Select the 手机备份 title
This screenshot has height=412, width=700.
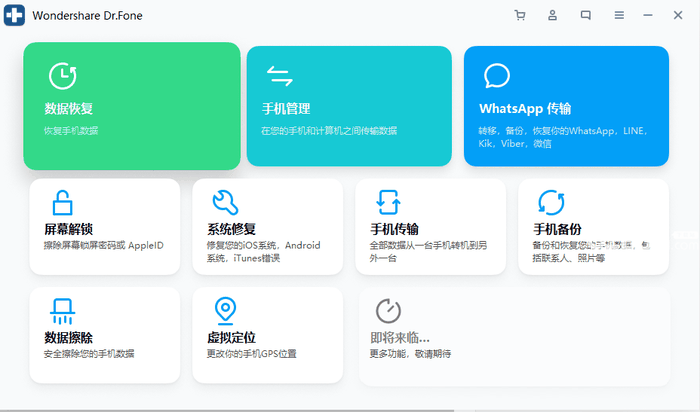click(x=557, y=229)
